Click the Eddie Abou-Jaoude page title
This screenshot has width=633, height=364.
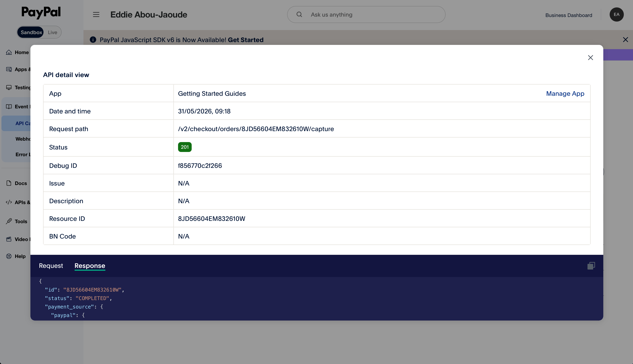[x=149, y=15]
